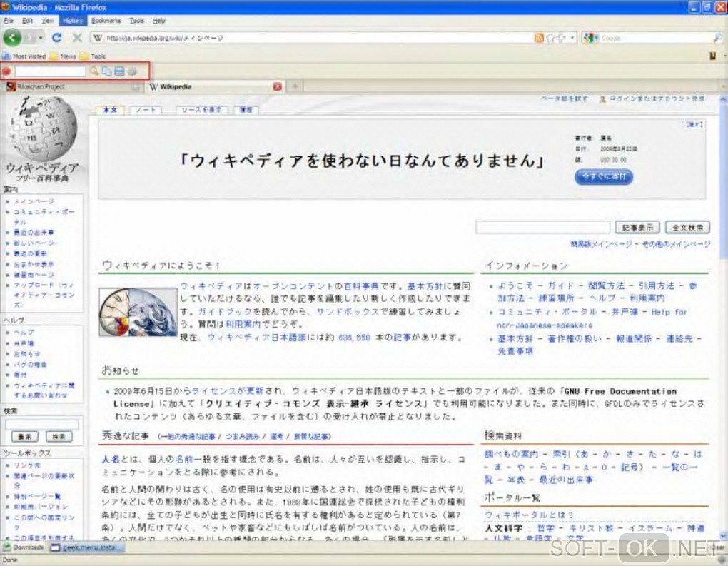The image size is (728, 566).
Task: Select the 本文 page tab
Action: tap(110, 110)
